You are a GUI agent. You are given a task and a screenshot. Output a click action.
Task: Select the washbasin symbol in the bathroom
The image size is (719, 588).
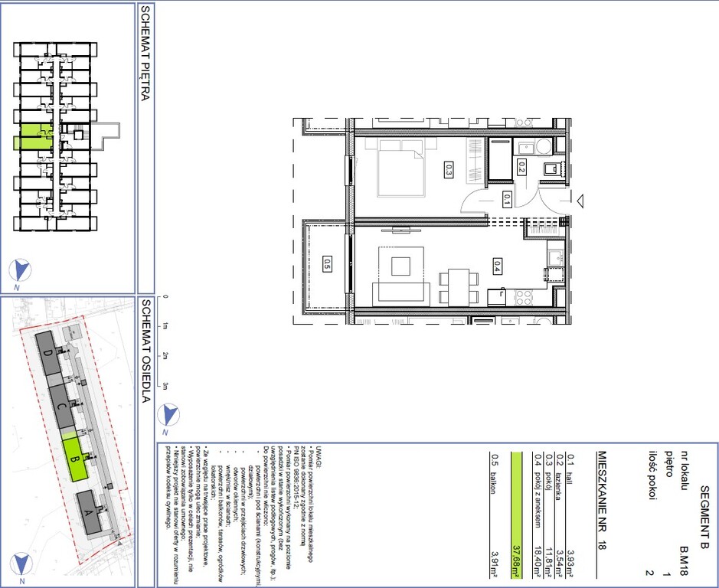[525, 148]
